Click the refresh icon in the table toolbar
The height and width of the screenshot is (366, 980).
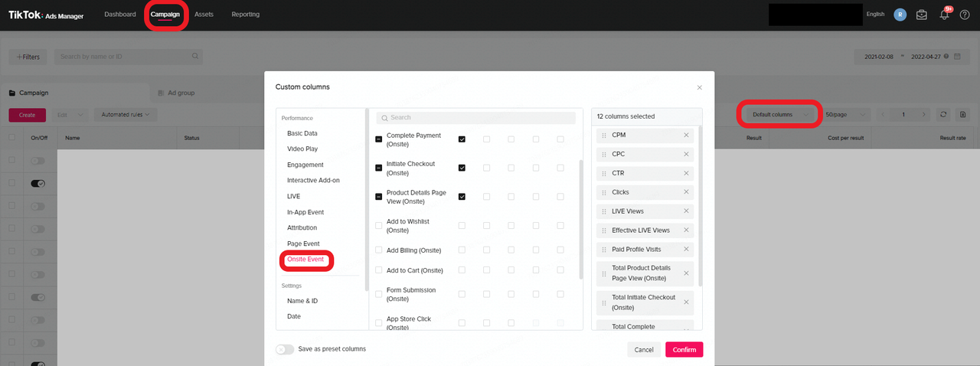(x=944, y=115)
